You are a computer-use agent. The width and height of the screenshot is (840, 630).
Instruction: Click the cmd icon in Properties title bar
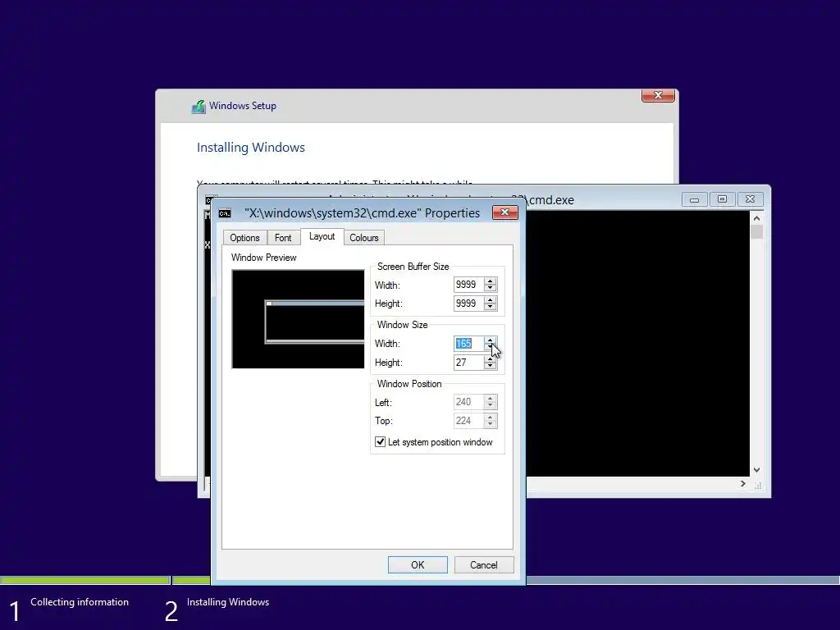click(x=225, y=213)
